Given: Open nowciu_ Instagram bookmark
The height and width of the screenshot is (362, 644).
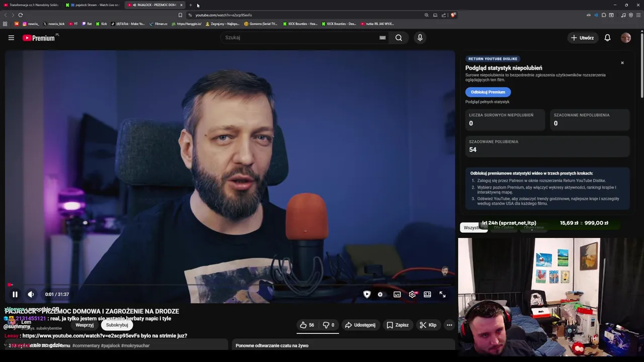Looking at the screenshot, I should pyautogui.click(x=31, y=24).
